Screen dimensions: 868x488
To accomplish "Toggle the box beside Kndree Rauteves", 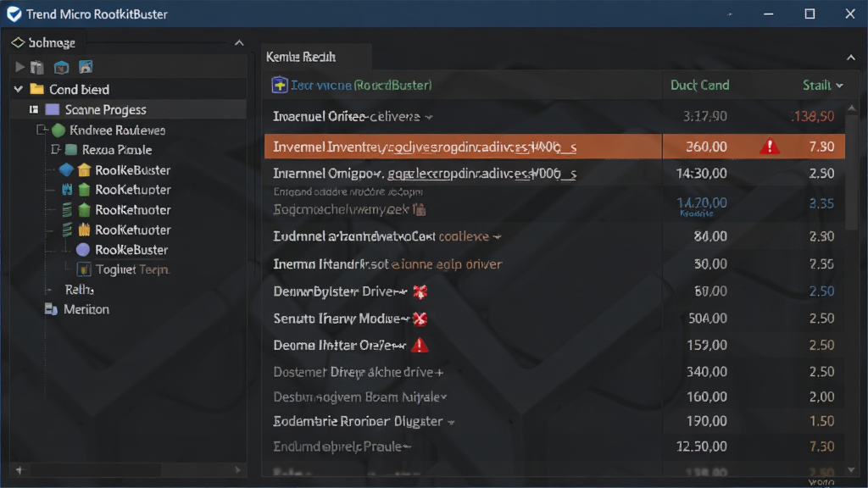I will click(41, 130).
